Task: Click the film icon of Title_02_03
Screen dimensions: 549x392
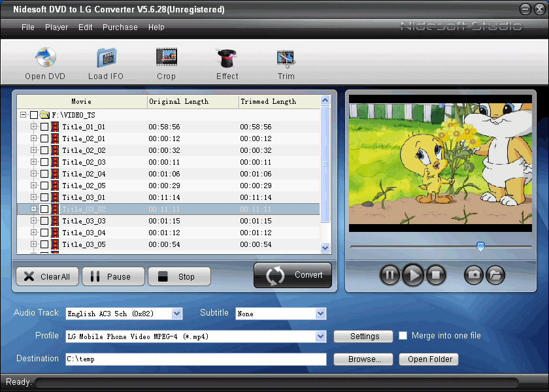Action: pyautogui.click(x=55, y=162)
